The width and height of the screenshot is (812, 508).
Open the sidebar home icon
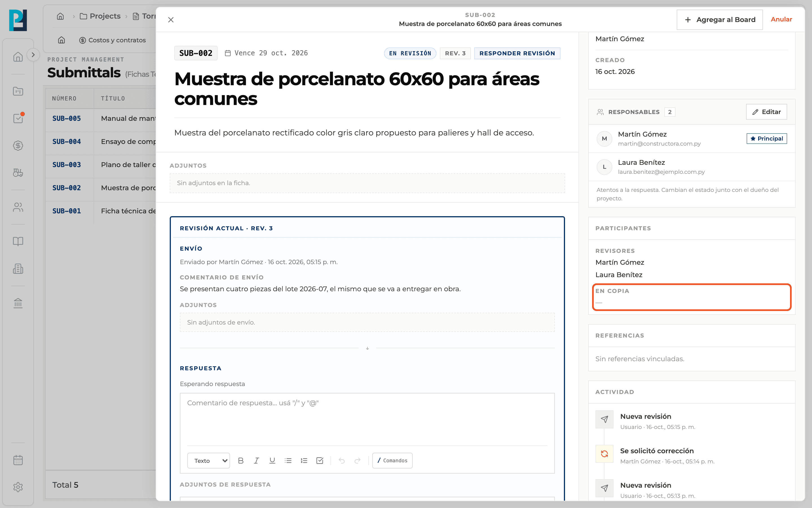click(18, 57)
